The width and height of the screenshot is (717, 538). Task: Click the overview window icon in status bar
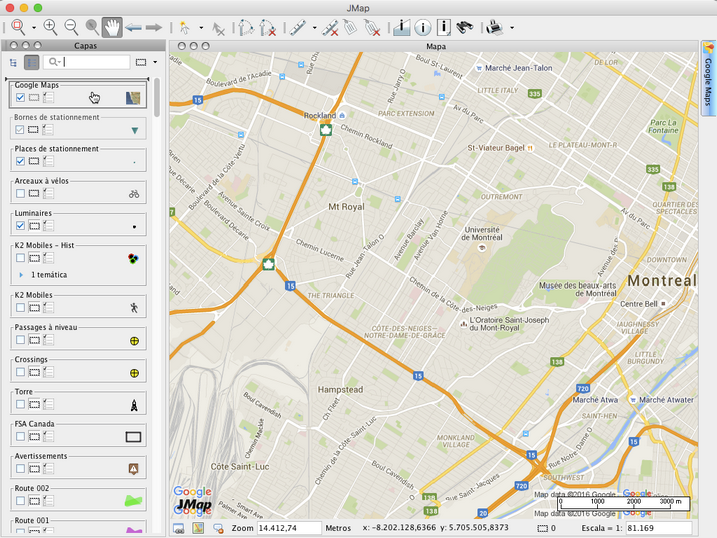point(179,528)
